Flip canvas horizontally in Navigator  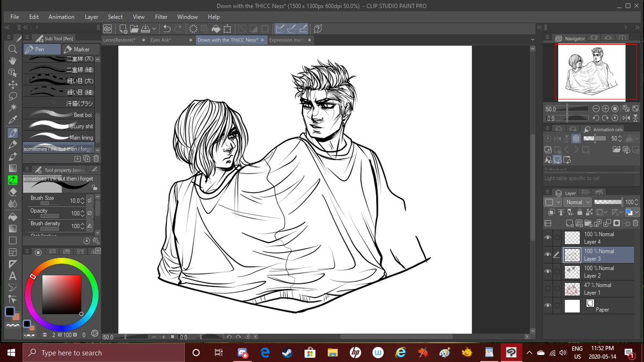click(626, 118)
